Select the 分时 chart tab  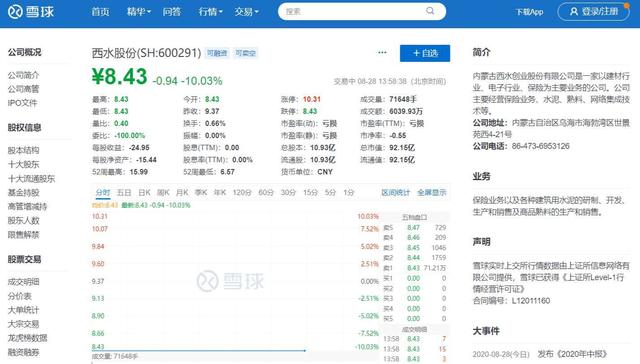103,193
